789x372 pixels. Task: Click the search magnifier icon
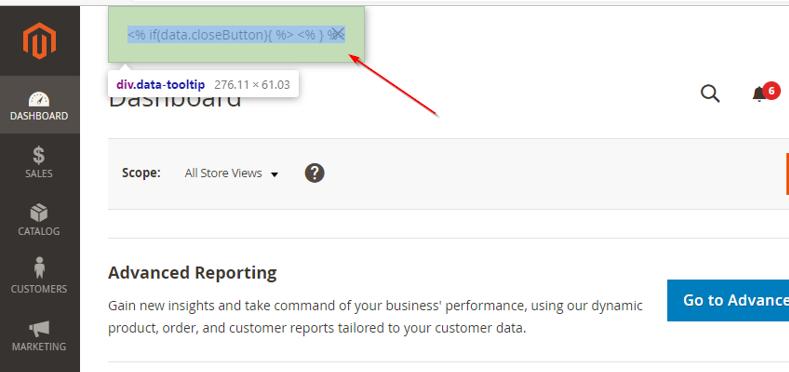(710, 94)
